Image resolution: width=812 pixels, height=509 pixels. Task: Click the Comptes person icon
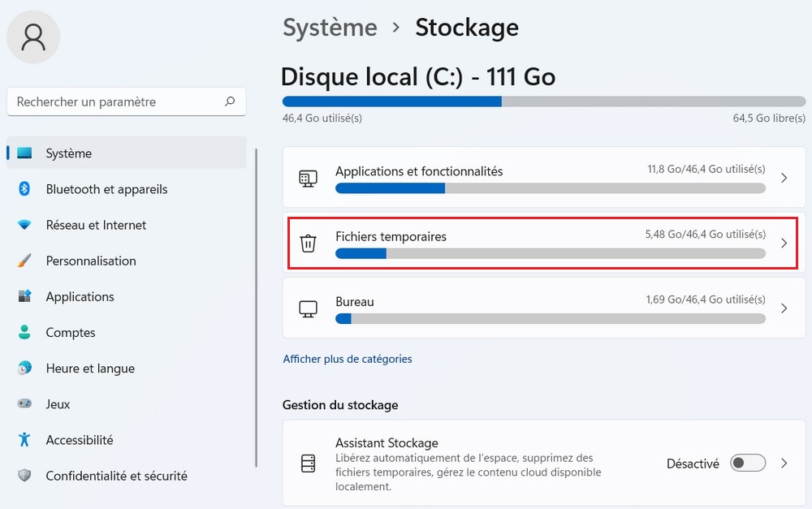(x=24, y=332)
